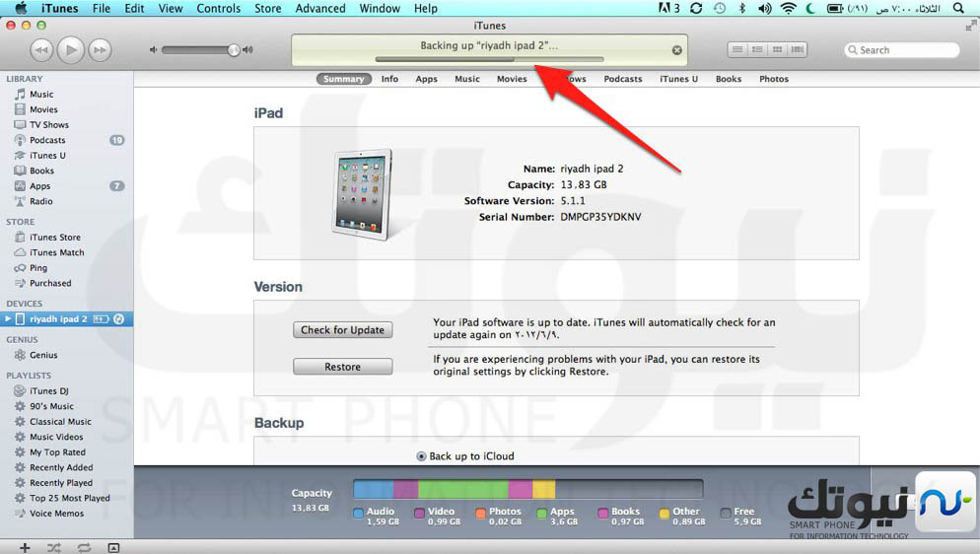Toggle shuffle icon at bottom left
The width and height of the screenshot is (980, 554).
pos(54,547)
